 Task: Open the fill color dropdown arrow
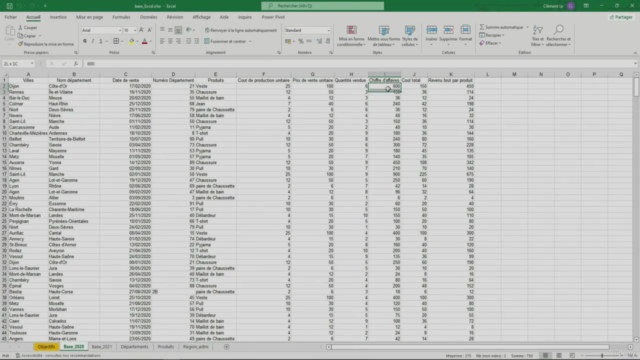coord(137,41)
